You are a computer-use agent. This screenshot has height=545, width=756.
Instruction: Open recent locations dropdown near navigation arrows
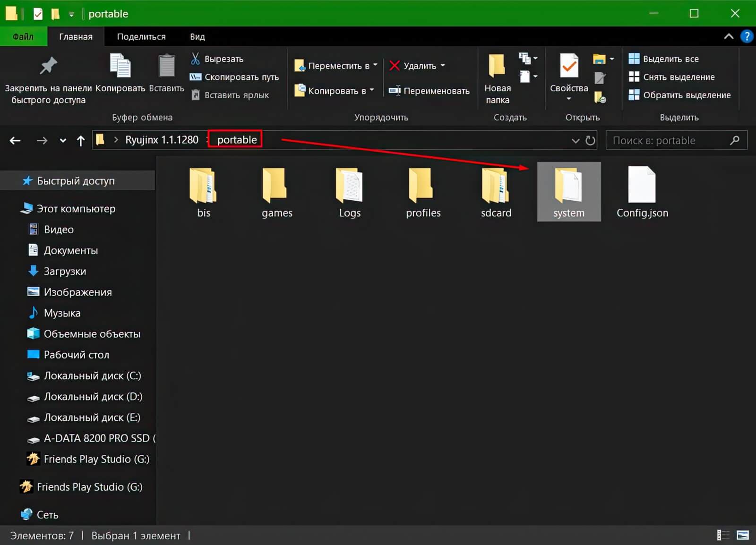click(63, 140)
